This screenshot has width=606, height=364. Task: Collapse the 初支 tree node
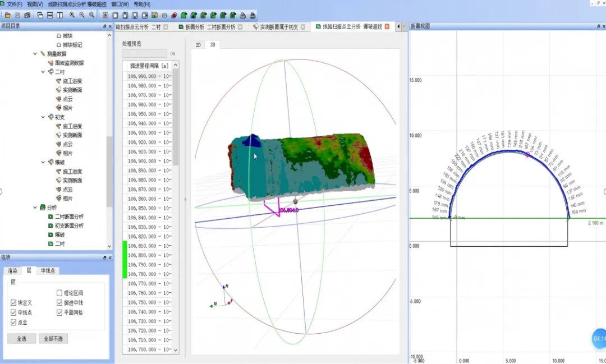43,117
